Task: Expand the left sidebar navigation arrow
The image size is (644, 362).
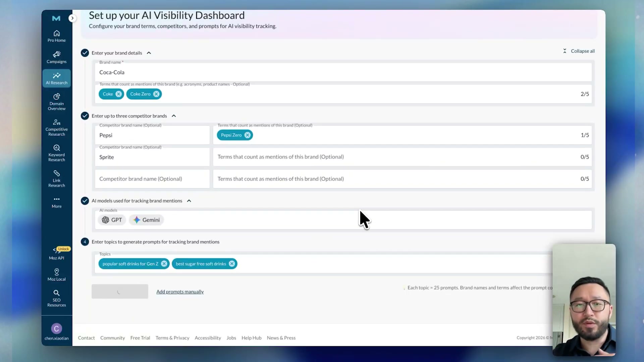Action: click(x=72, y=18)
